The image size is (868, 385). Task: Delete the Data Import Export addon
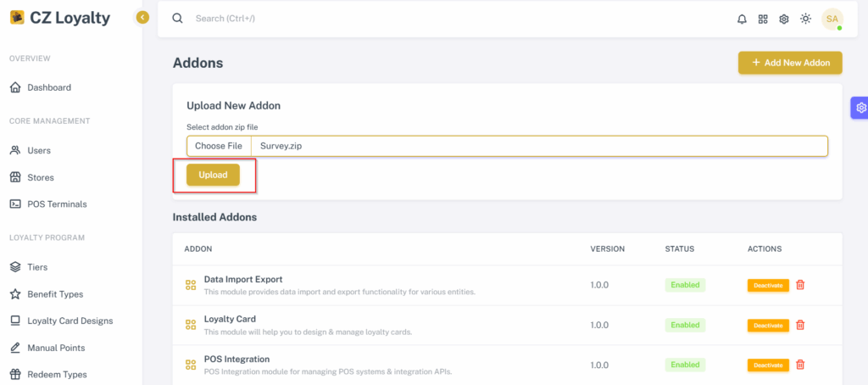(x=800, y=285)
